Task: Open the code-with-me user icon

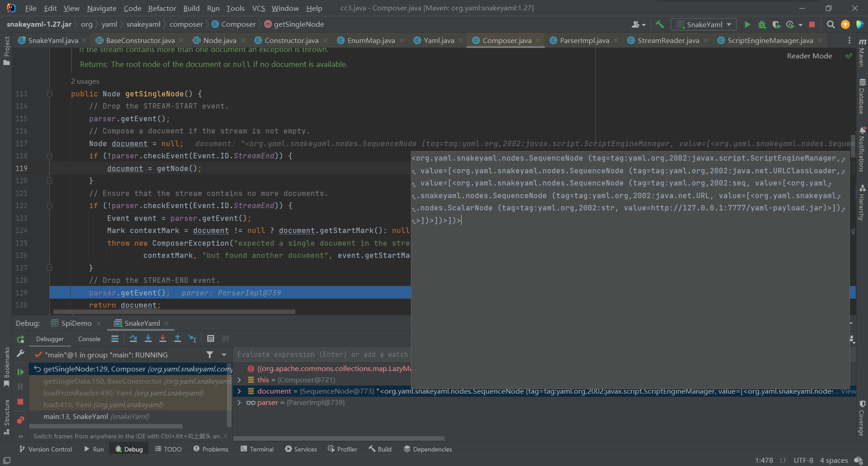Action: click(x=636, y=24)
